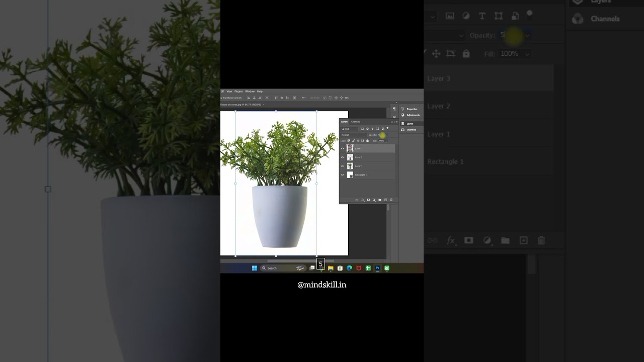Click the document tab ending cores.jpg @ 66.7%

(240, 105)
